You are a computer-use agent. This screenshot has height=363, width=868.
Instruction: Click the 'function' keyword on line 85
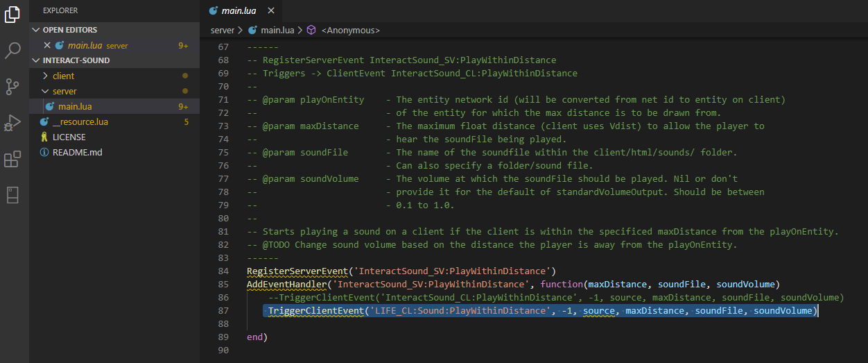coord(562,284)
